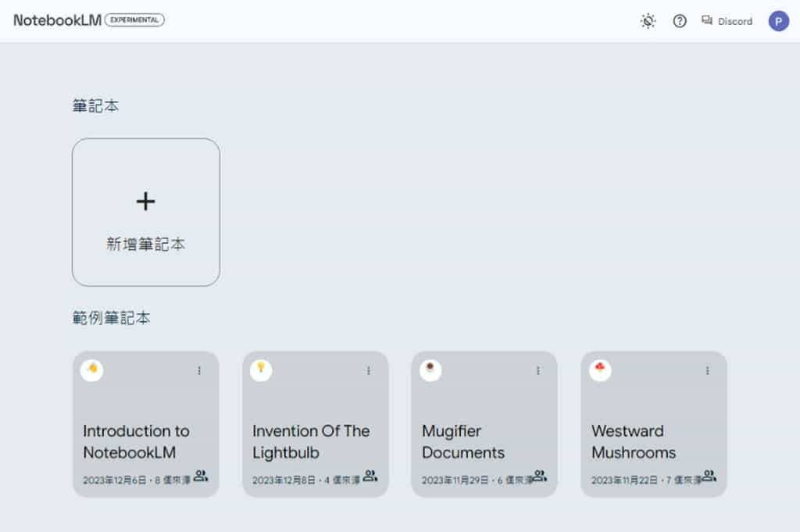Click the NotebookLM logo
This screenshot has width=800, height=532.
(57, 20)
